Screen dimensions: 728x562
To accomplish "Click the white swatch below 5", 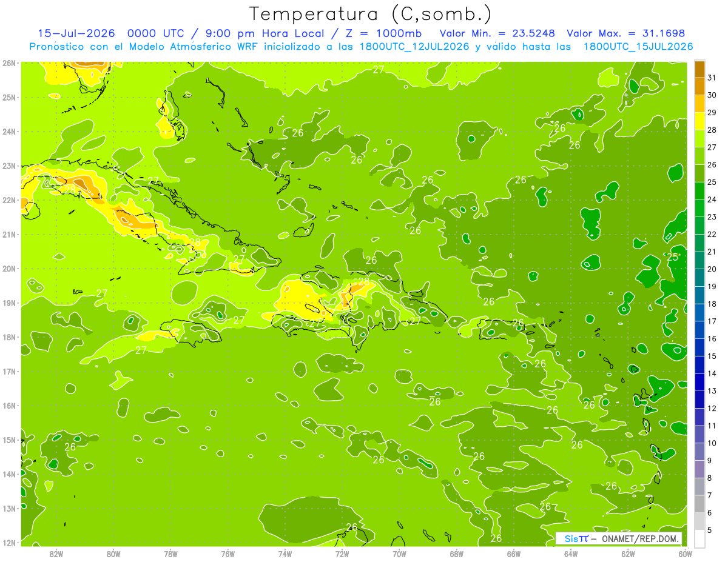I will [699, 538].
